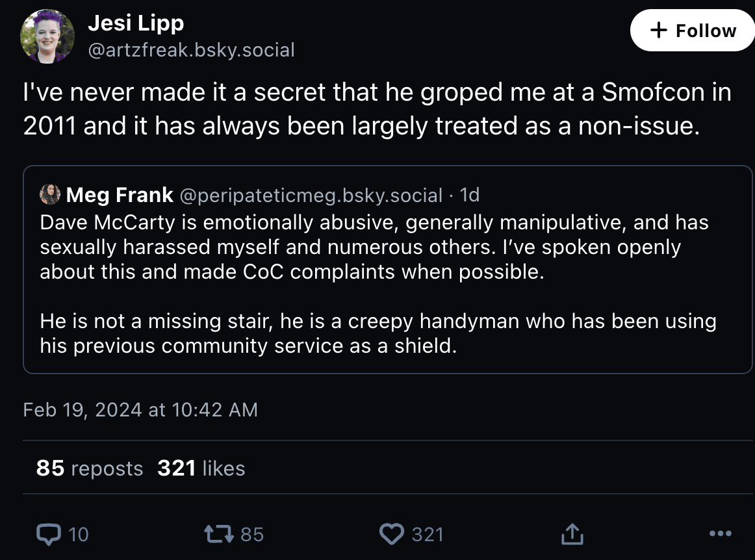View the 321 likes list
Screen dimensions: 755x560
(x=201, y=468)
